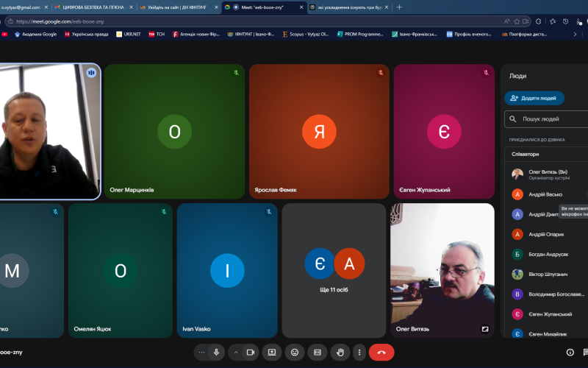Open audio settings dots beside microphone
This screenshot has width=588, height=368.
(201, 353)
